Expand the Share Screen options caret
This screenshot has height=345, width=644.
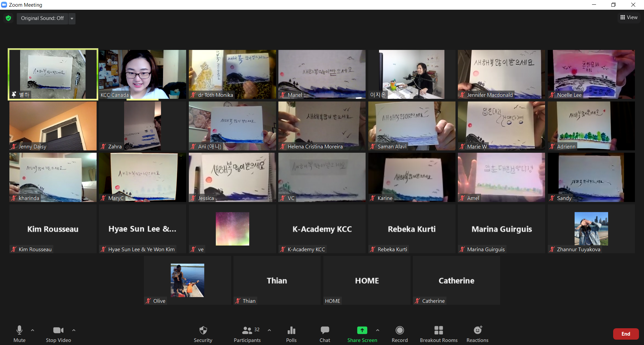coord(378,330)
